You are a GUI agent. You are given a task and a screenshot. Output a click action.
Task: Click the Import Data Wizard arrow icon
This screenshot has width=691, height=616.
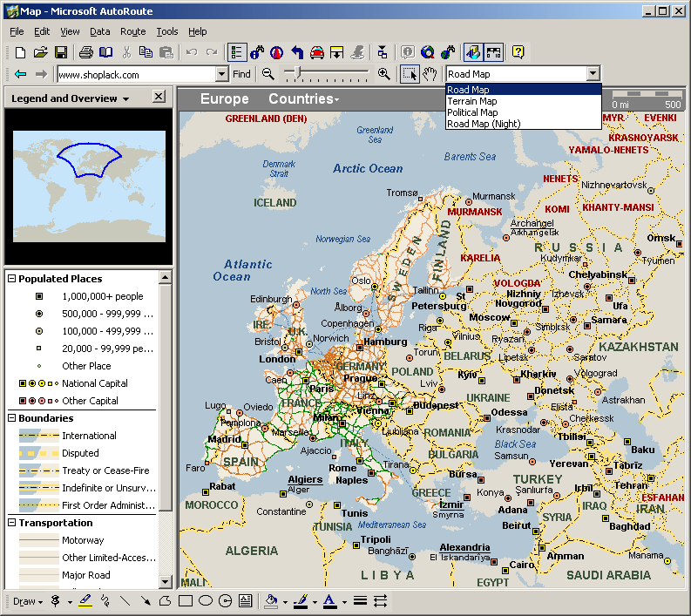coord(337,52)
